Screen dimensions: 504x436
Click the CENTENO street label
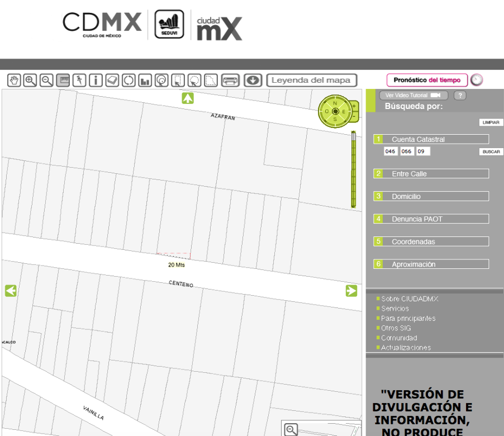[181, 284]
